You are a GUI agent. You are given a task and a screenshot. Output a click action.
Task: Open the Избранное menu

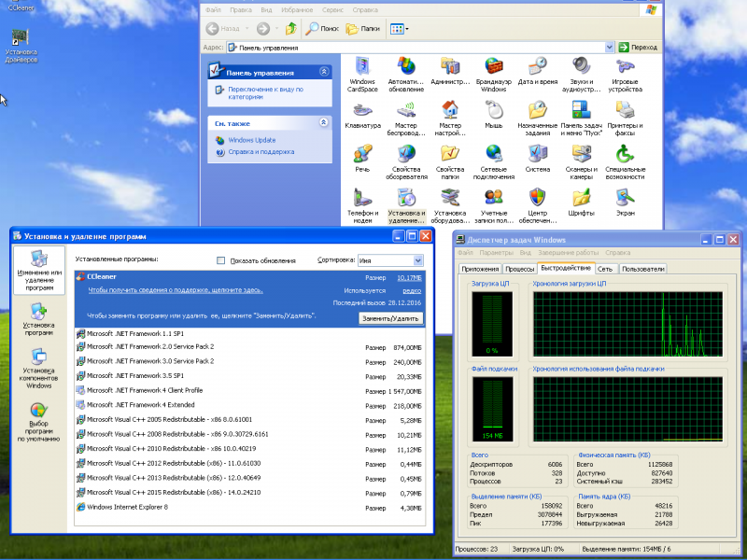click(x=297, y=9)
